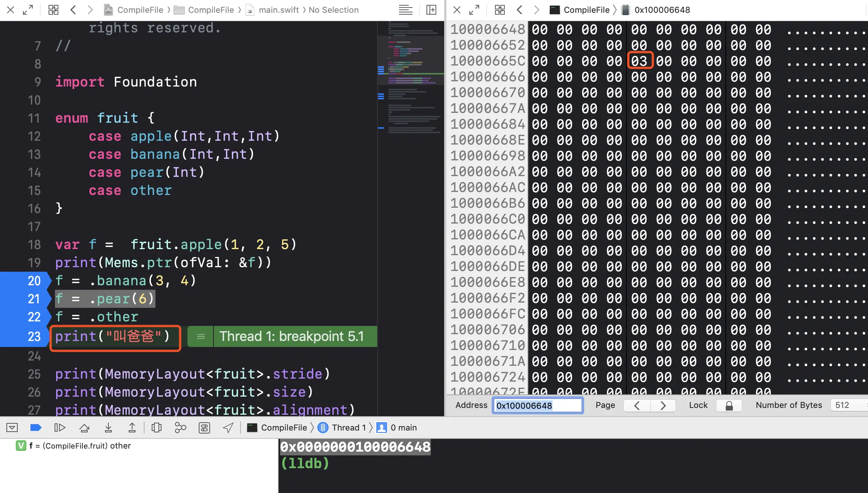Click 0x100006648 item in right jump bar
The image size is (868, 493).
pyautogui.click(x=662, y=10)
